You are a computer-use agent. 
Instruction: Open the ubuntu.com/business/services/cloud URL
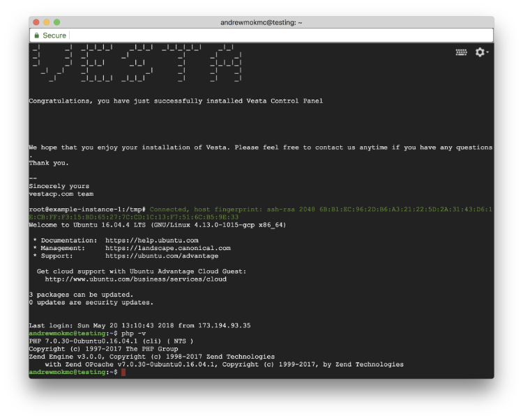(136, 279)
